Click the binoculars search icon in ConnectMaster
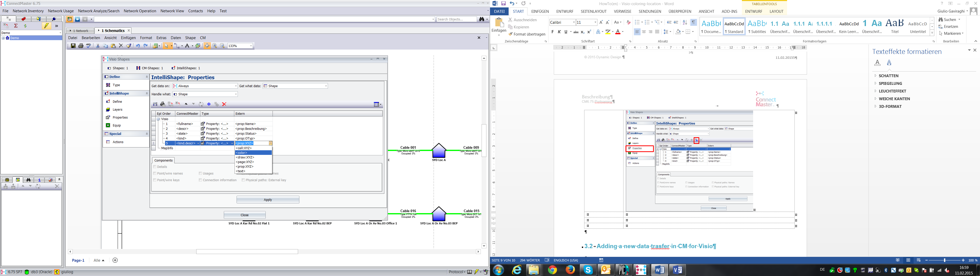980x276 pixels. point(482,19)
